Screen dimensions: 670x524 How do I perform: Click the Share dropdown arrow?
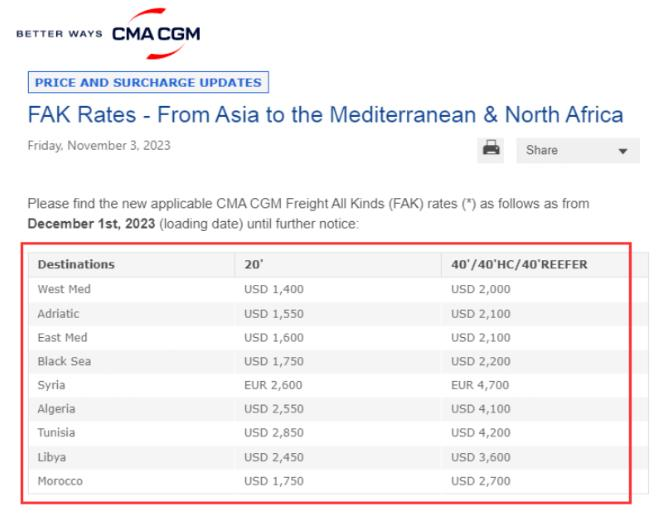tap(623, 151)
